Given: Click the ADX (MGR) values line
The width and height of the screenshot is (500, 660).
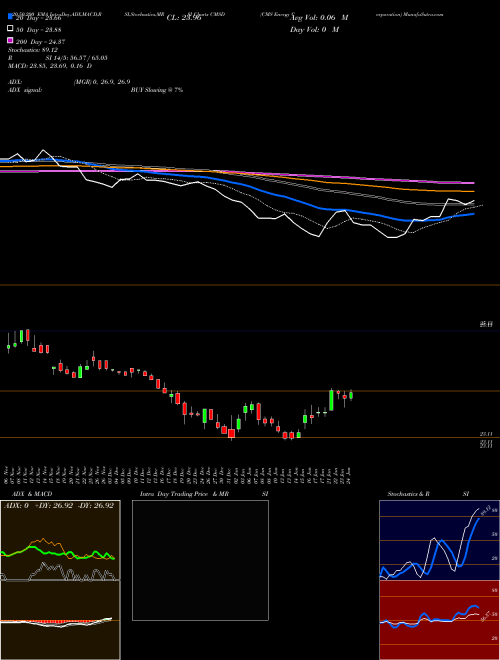Looking at the screenshot, I should 69,82.
